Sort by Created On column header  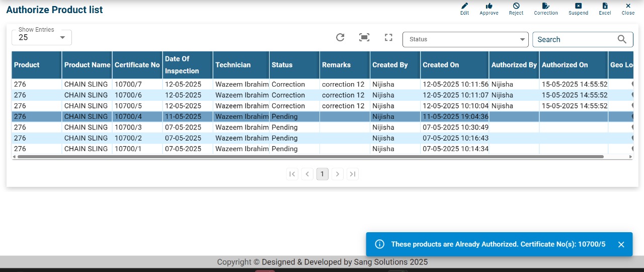[x=441, y=65]
